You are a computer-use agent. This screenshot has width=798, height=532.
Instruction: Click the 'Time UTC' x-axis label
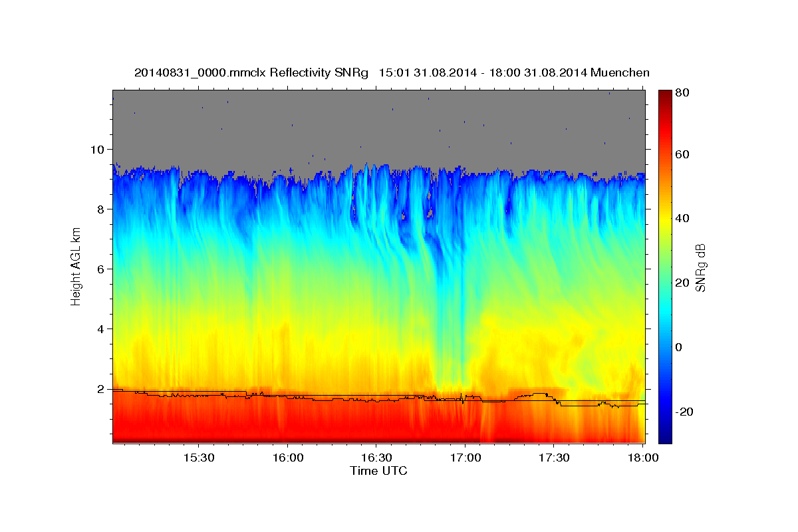[378, 471]
